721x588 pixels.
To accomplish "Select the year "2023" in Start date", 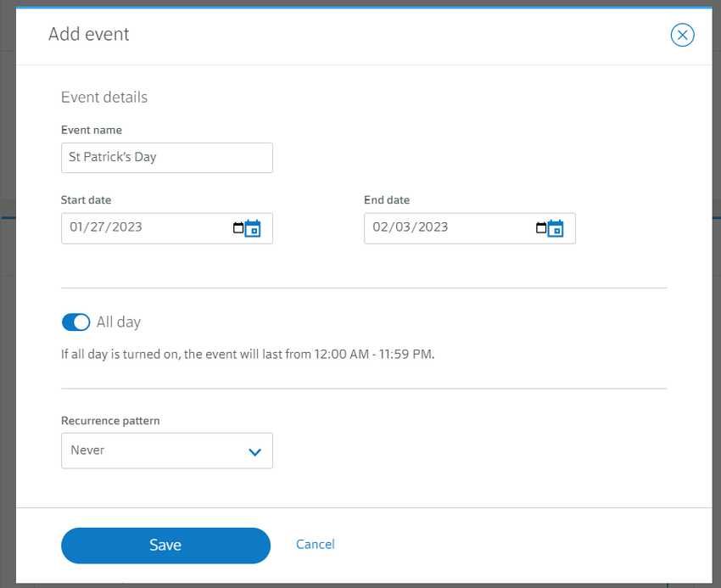I will coord(126,227).
